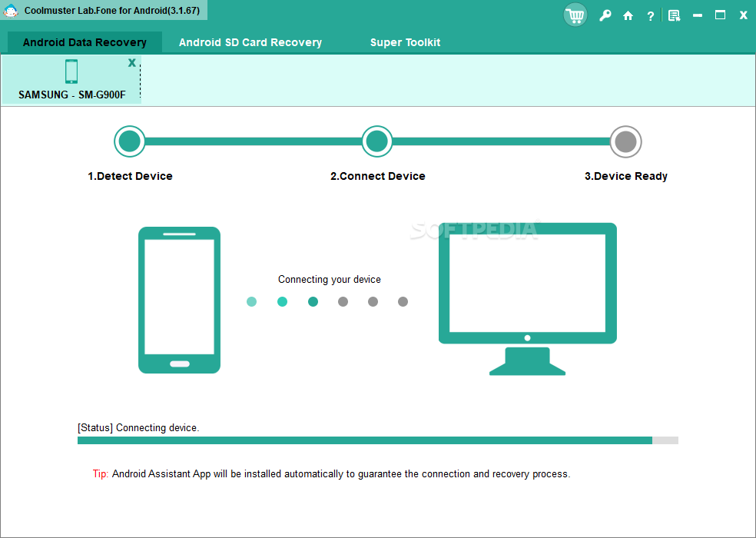Click the connection status progress bar
The width and height of the screenshot is (756, 538).
pos(378,440)
